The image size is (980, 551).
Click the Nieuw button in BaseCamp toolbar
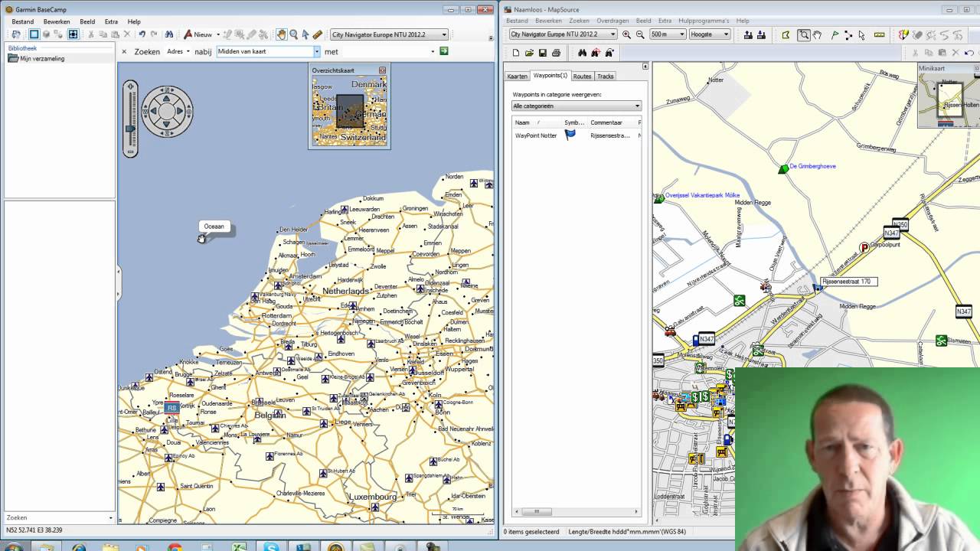[x=198, y=34]
